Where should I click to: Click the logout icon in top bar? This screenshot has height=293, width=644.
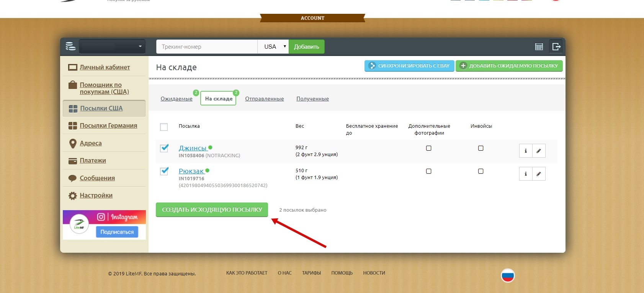(556, 47)
